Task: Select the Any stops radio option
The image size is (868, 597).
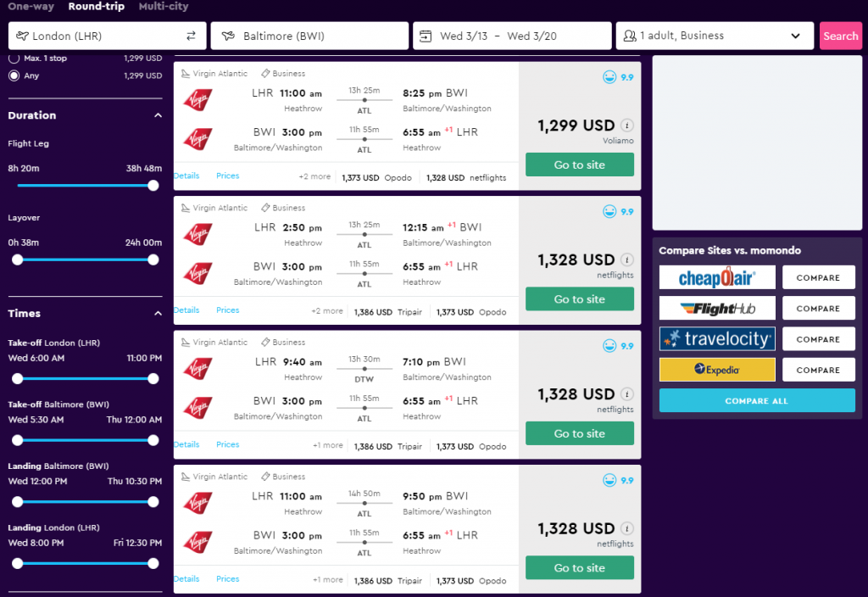Action: [x=14, y=75]
